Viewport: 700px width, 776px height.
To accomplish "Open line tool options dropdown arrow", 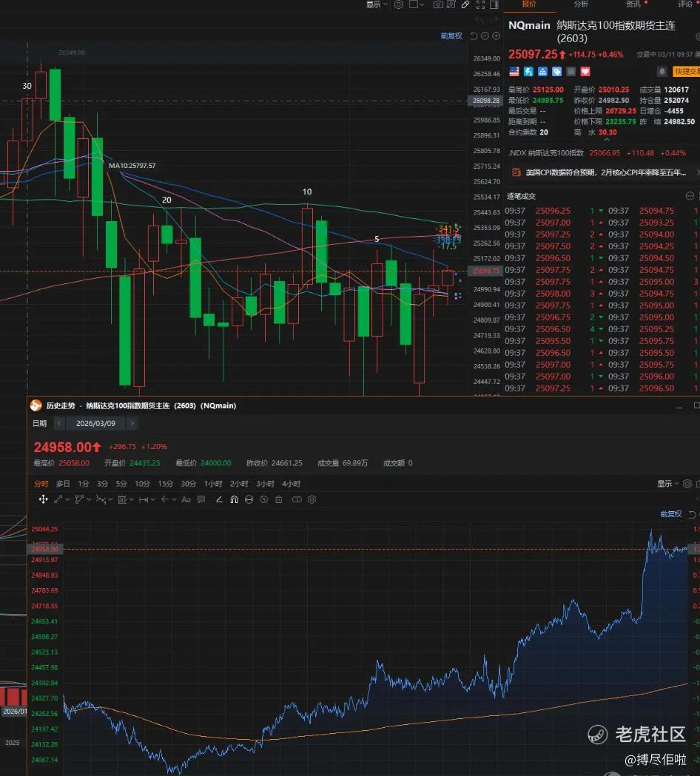I will coord(67,500).
